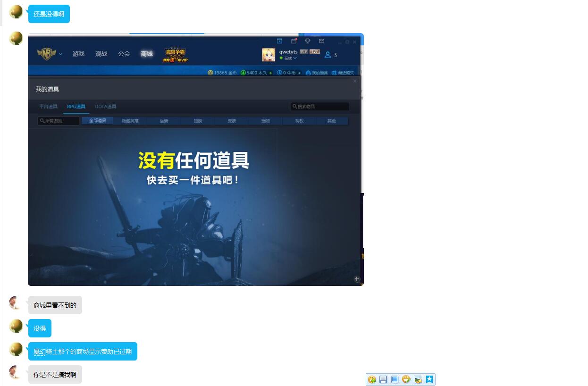588x386 pixels.
Task: Click the avatar beside 还是没得啊
Action: pyautogui.click(x=16, y=12)
